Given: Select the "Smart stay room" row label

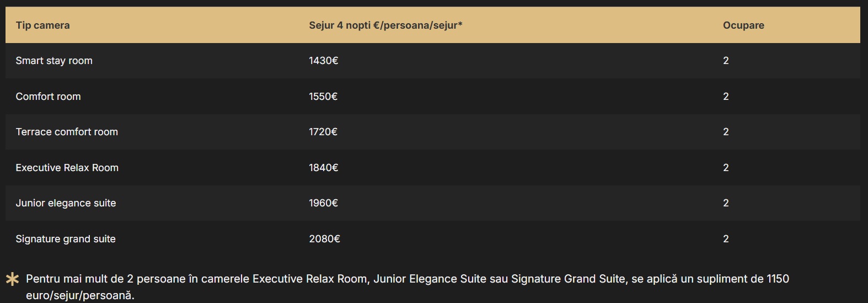Looking at the screenshot, I should [54, 61].
